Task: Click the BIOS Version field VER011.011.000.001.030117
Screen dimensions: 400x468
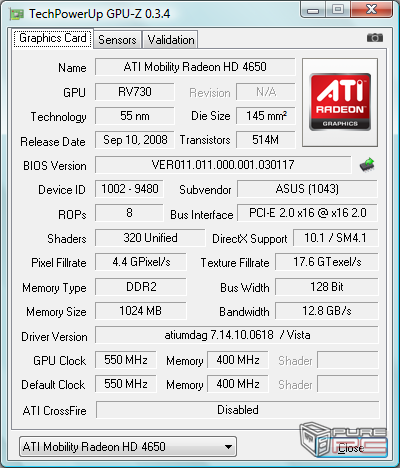Action: click(223, 165)
